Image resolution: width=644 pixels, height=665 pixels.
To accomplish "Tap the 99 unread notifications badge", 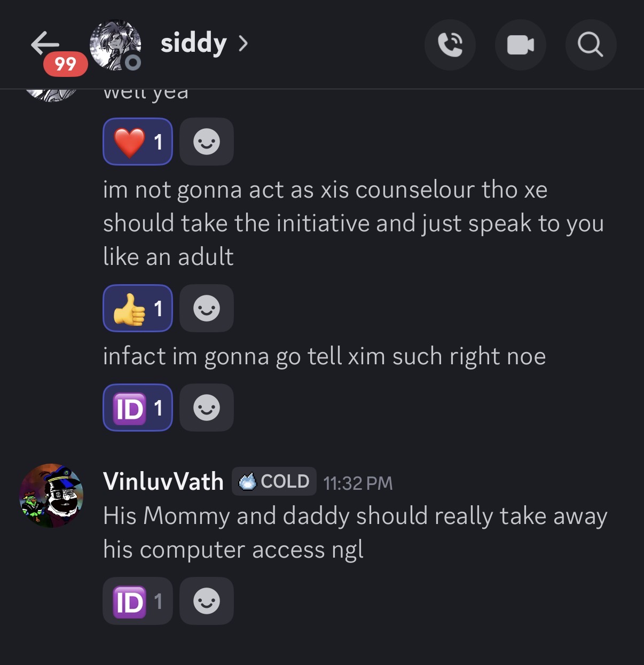I will click(65, 64).
